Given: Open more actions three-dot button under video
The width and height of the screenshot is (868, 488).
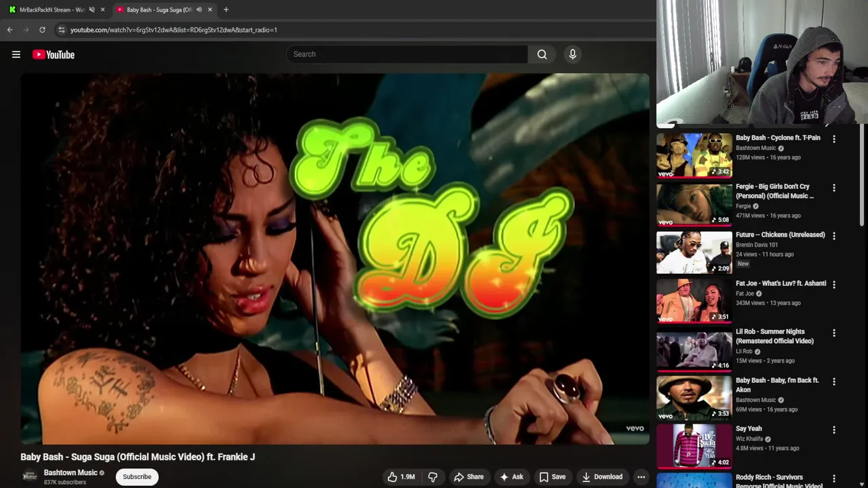Looking at the screenshot, I should click(x=641, y=476).
